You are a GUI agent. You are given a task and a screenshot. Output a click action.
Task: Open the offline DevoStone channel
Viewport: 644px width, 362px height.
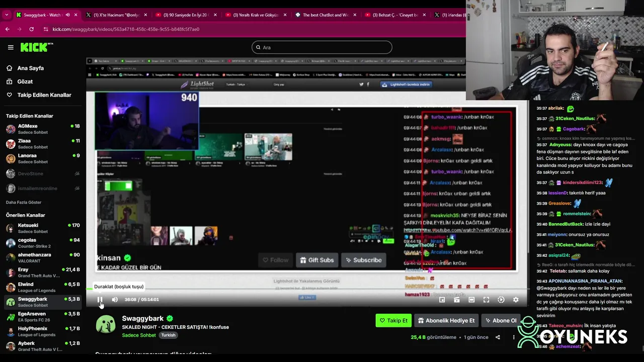[x=43, y=173]
